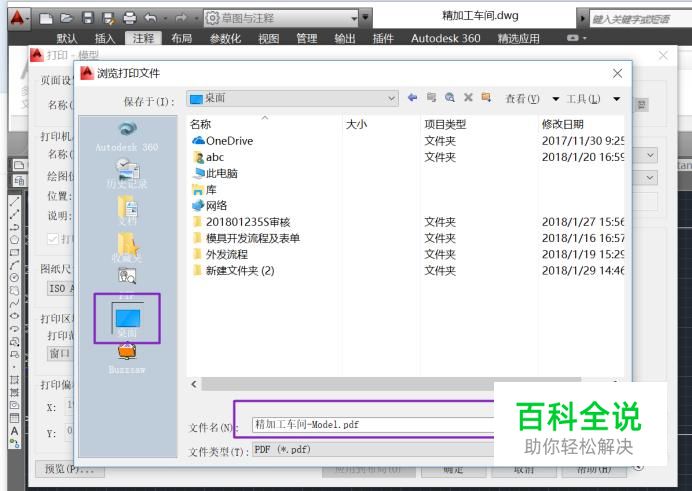
Task: Select 桌面 desktop in the places sidebar
Action: pos(127,319)
